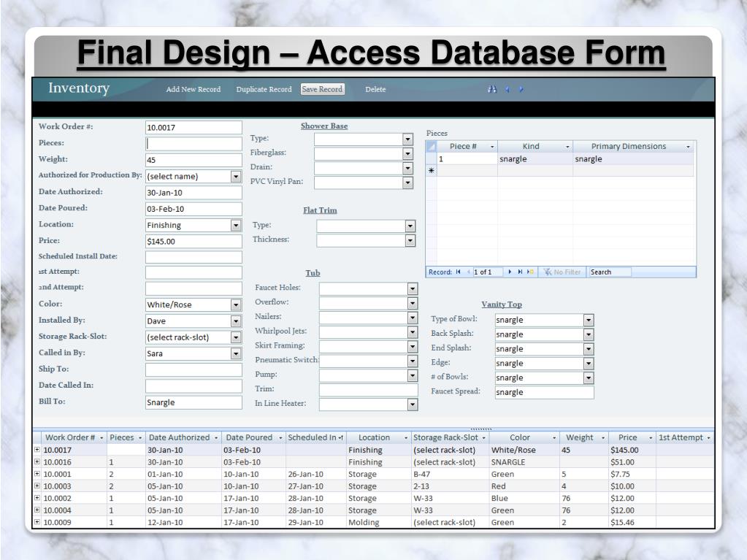Expand row for work order 10.0017
Screen dimensions: 747x560
[37, 450]
